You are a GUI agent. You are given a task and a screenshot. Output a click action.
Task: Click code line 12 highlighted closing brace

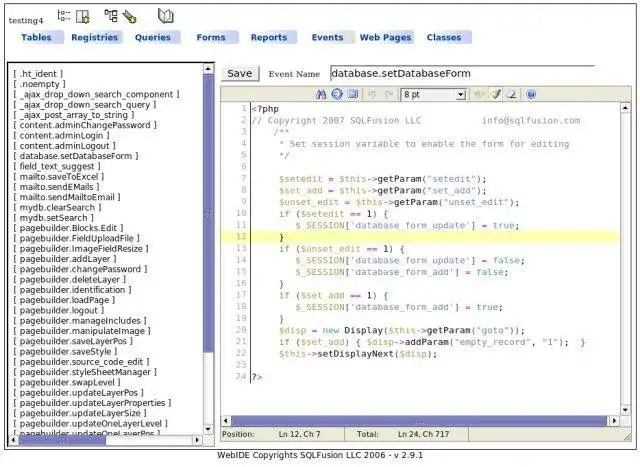(281, 237)
